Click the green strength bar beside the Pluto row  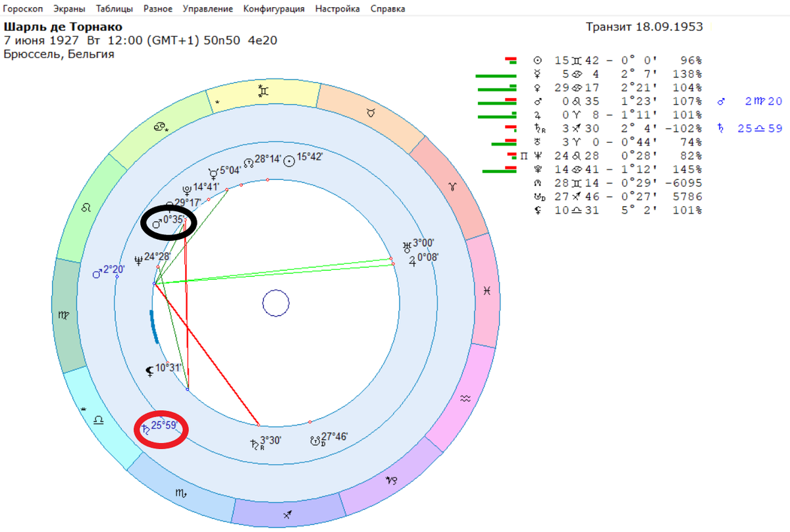click(499, 171)
